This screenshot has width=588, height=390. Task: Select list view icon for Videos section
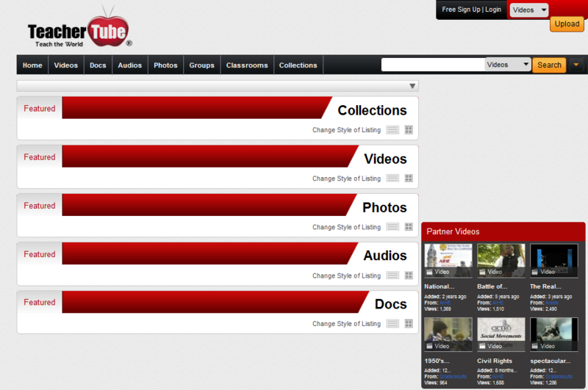tap(392, 178)
